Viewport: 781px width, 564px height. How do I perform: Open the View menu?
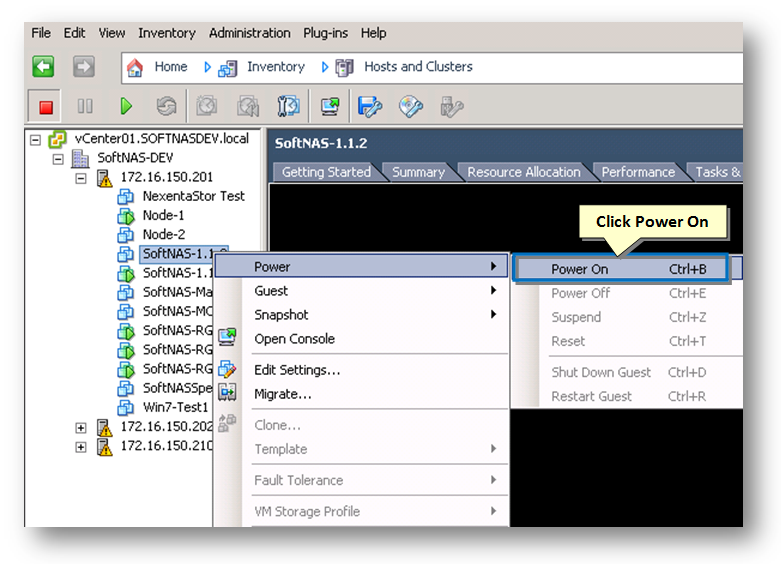click(x=112, y=33)
